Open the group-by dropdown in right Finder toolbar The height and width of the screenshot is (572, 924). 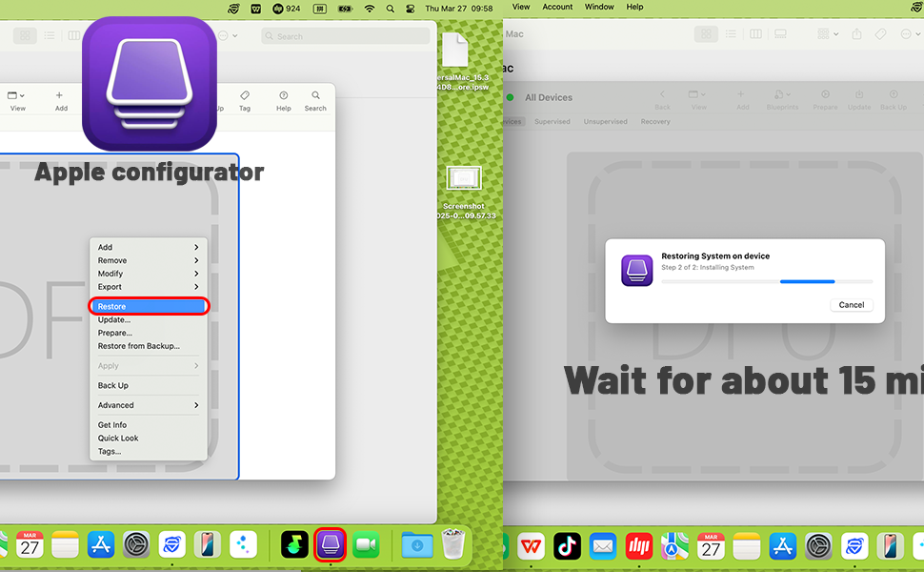[x=828, y=34]
